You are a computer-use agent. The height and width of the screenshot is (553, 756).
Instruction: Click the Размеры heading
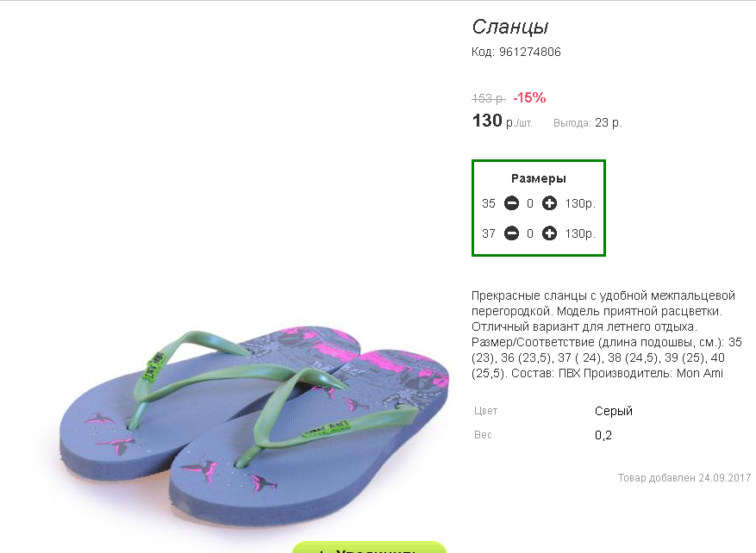tap(539, 178)
